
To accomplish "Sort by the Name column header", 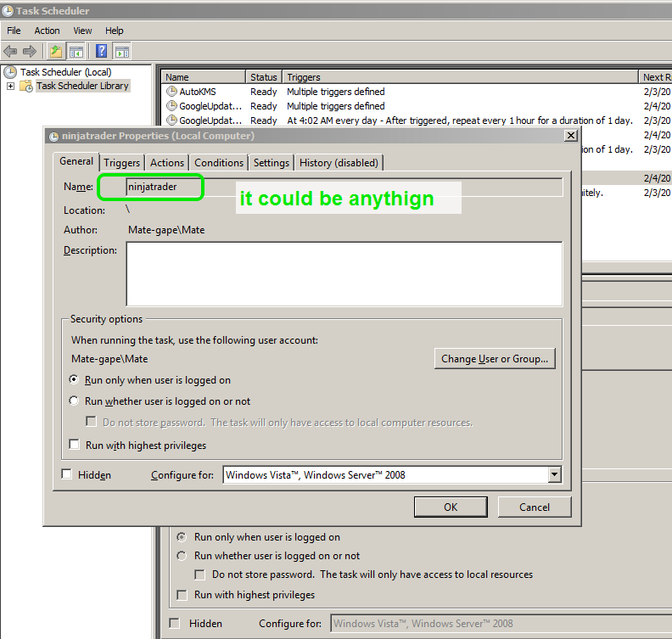I will click(x=203, y=77).
